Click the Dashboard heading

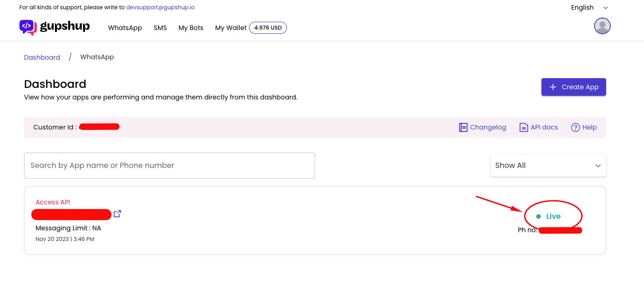(55, 84)
